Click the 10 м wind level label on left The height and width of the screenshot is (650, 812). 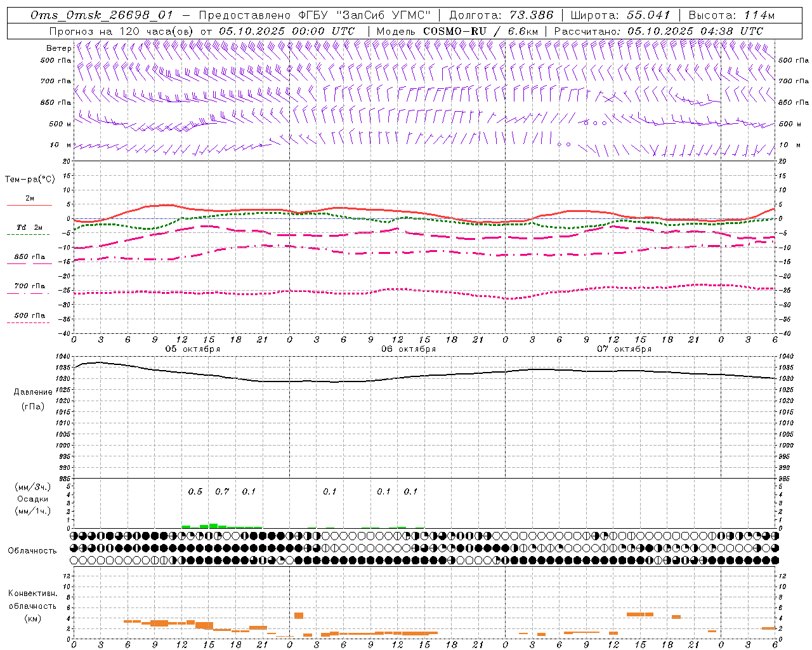[61, 145]
